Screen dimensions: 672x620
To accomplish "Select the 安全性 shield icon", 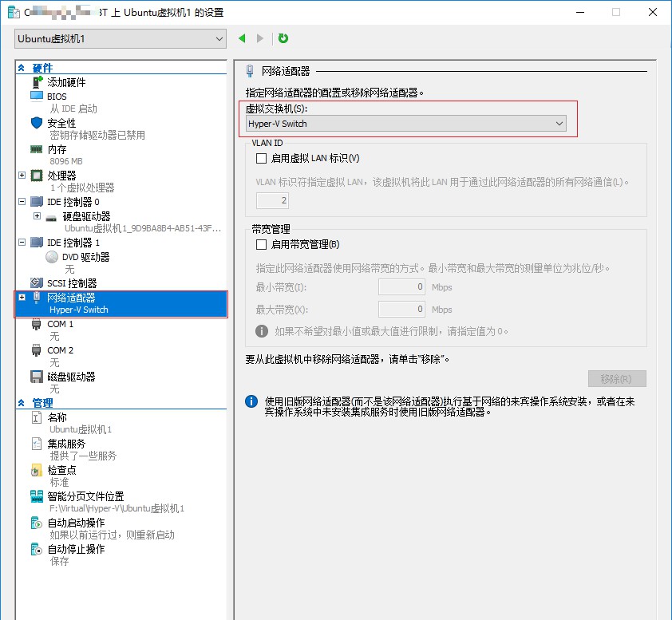I will tap(37, 123).
